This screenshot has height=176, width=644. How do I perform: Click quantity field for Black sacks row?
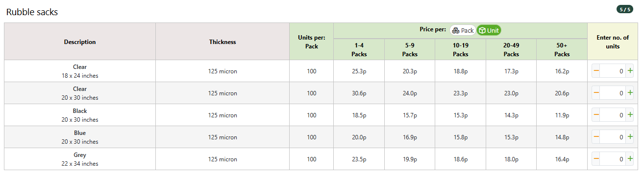[613, 115]
